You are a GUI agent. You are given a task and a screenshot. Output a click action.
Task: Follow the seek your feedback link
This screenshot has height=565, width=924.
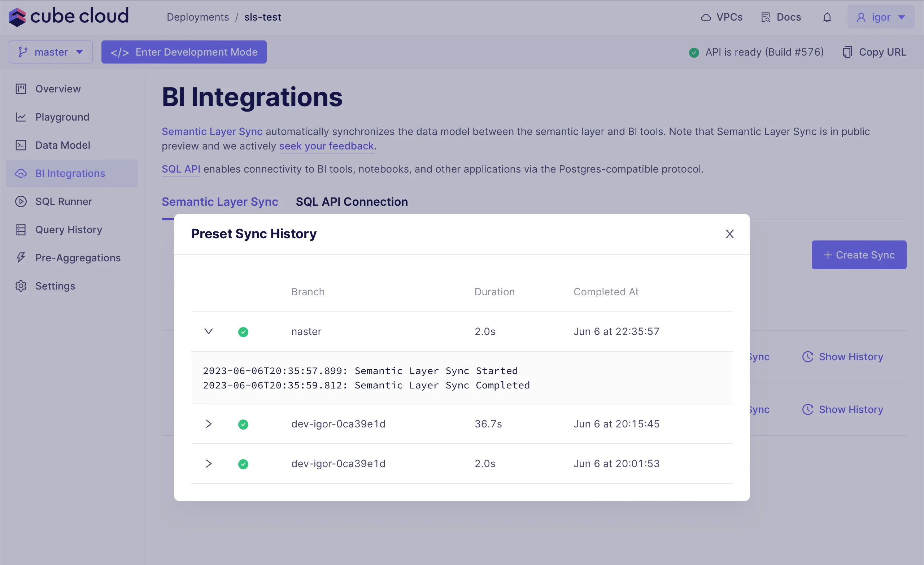pyautogui.click(x=326, y=146)
